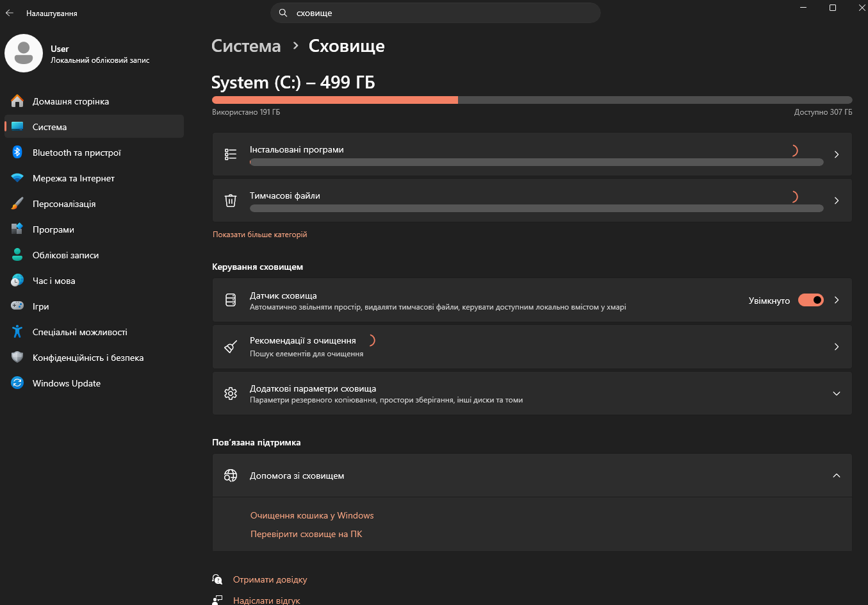Click Показати більше категорій link
Image resolution: width=868 pixels, height=605 pixels.
click(260, 235)
